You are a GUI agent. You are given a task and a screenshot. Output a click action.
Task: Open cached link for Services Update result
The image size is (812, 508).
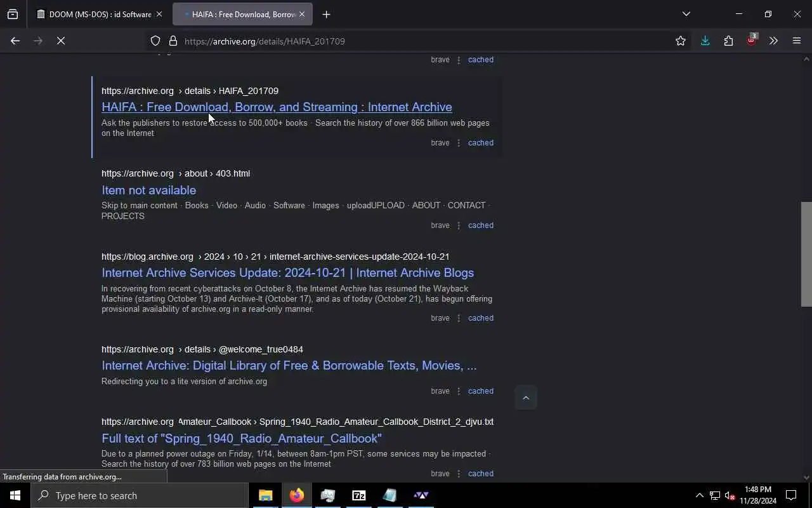(x=480, y=318)
